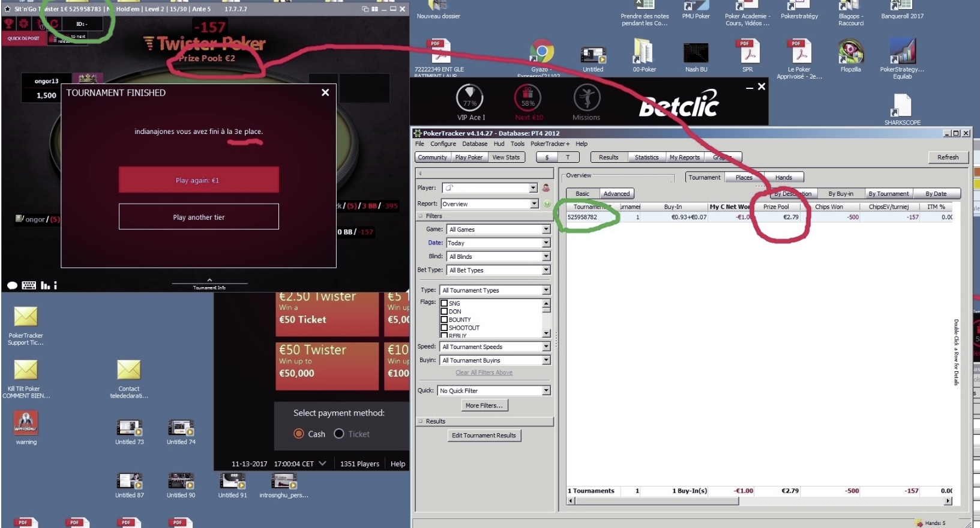Open the Blind filter dropdown showing All Blinds

tap(546, 256)
